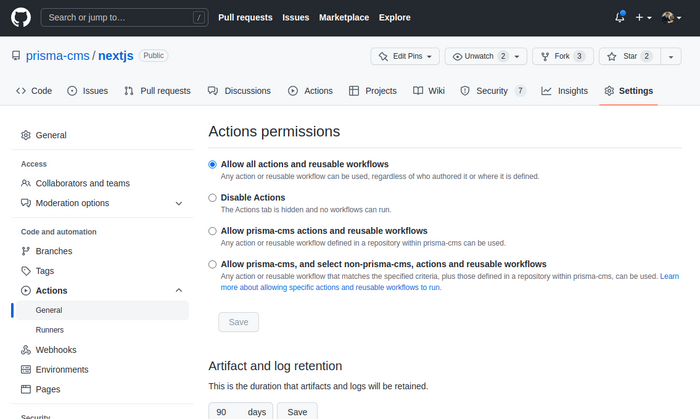Screen dimensions: 700x419
Task: Click the Settings gear icon in repo tabs
Action: tap(609, 91)
